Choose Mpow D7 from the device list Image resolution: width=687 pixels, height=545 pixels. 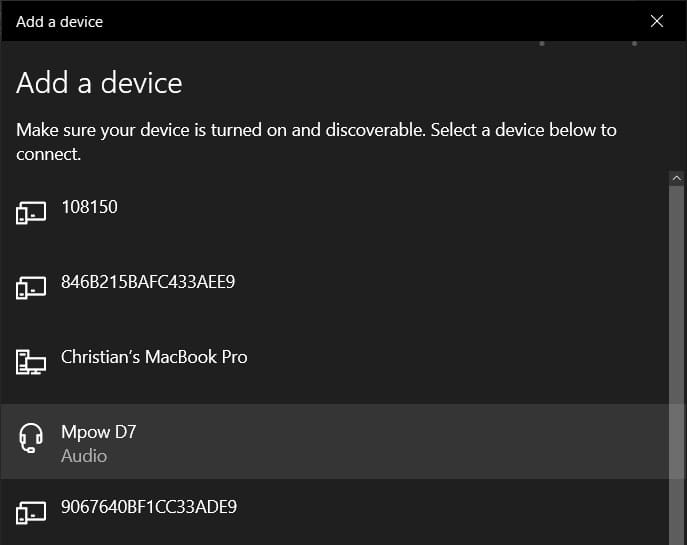[335, 442]
